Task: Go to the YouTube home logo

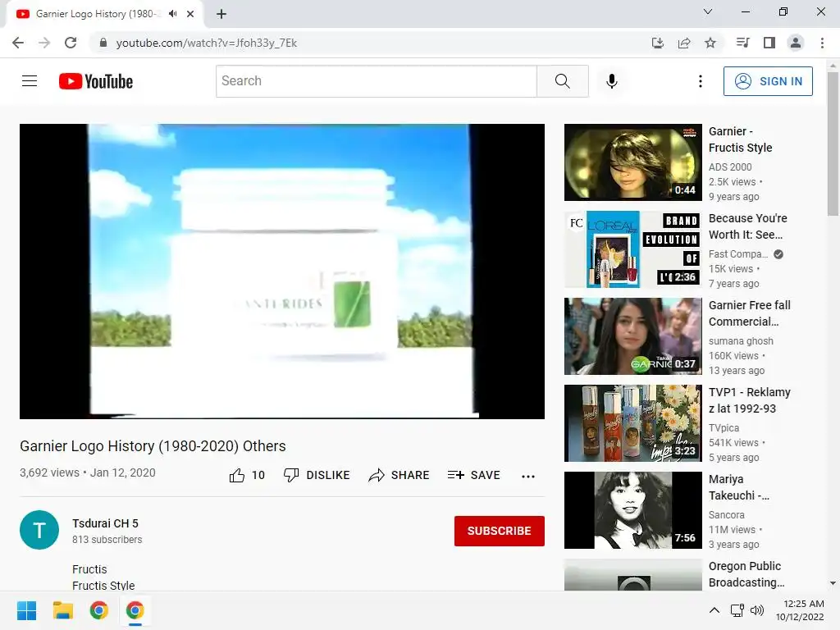Action: (96, 81)
